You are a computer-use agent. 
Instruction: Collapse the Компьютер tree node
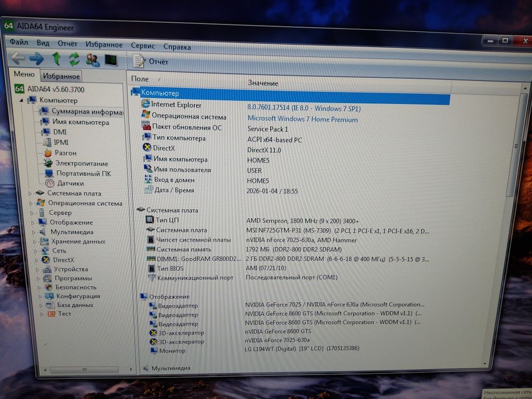pos(21,100)
